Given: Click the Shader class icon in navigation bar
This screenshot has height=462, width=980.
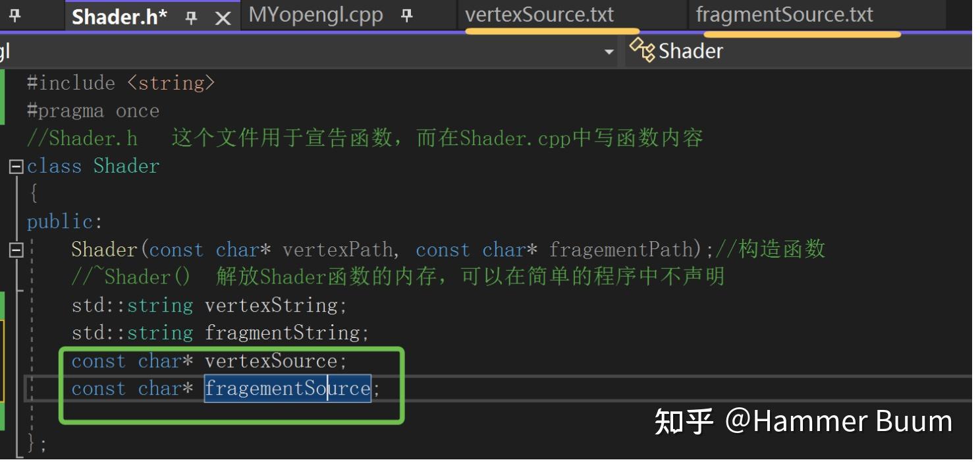Looking at the screenshot, I should (641, 50).
